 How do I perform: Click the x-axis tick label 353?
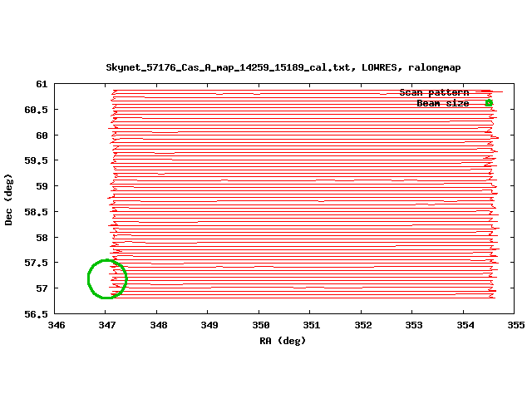[414, 325]
